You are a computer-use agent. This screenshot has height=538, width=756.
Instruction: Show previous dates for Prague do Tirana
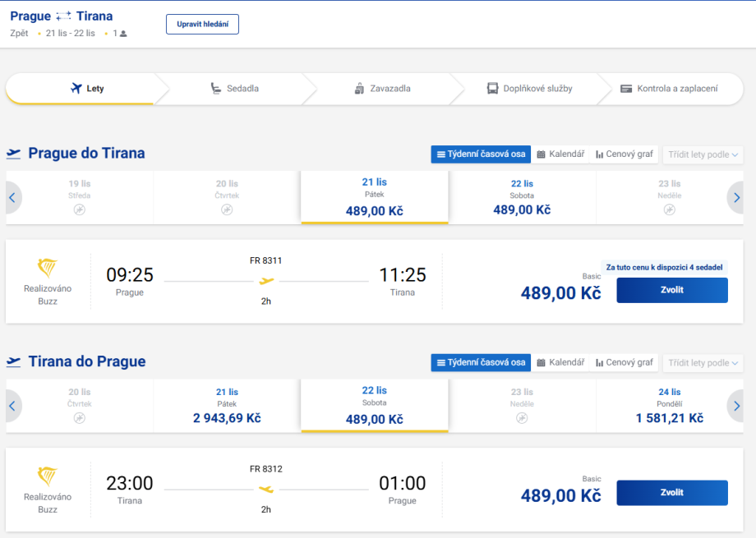click(12, 198)
